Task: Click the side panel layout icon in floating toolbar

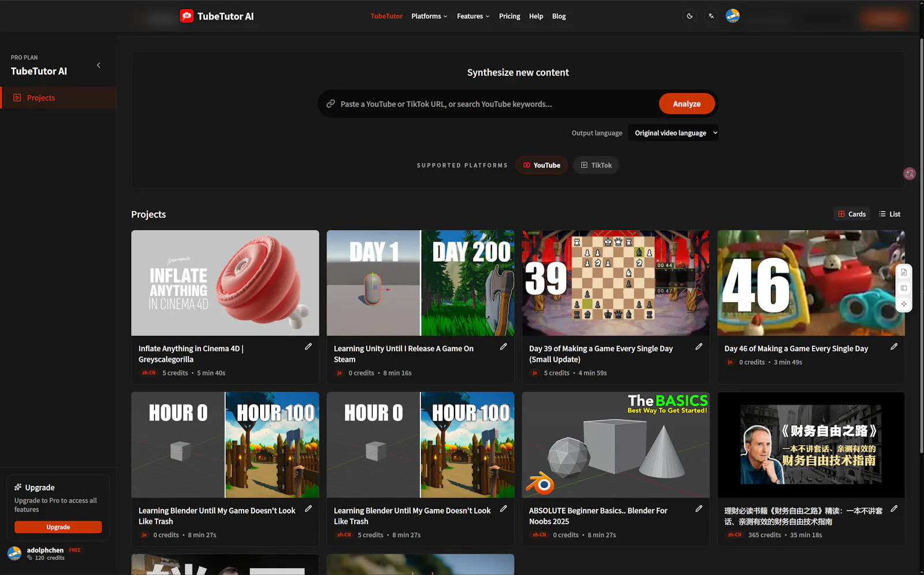Action: [904, 288]
